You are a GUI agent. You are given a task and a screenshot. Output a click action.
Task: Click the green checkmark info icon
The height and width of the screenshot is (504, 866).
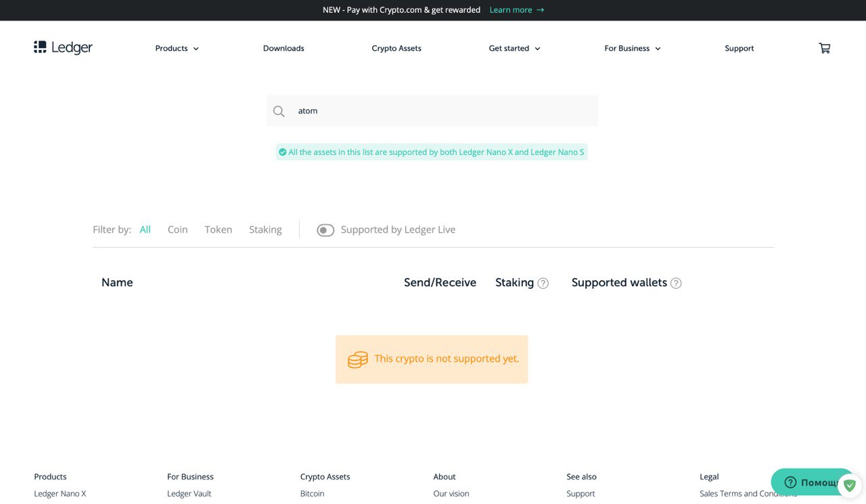(283, 152)
